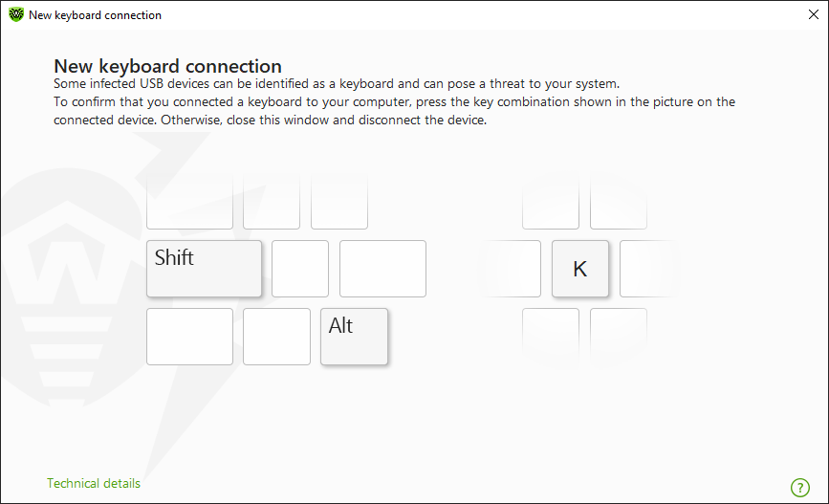The width and height of the screenshot is (829, 504).
Task: Select the faded key above-right of K
Action: (619, 203)
